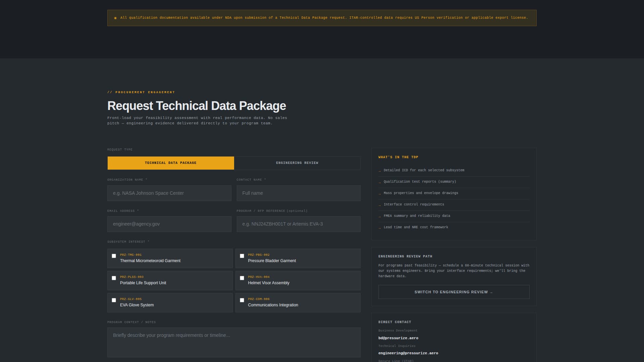Enable Helmet Visor Assembly checkbox
Image resolution: width=644 pixels, height=362 pixels.
coord(242,278)
